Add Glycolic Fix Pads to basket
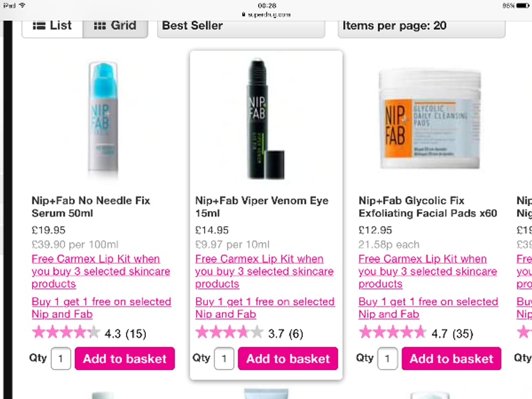 coord(451,358)
